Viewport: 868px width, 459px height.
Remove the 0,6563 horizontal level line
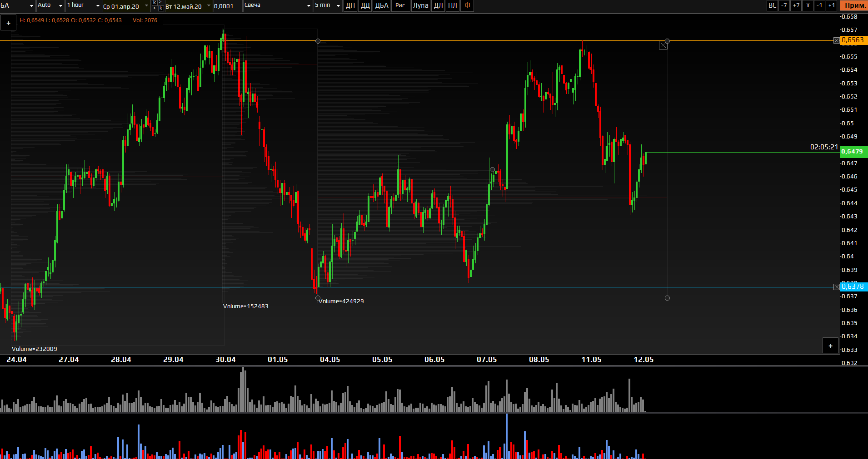pos(836,40)
